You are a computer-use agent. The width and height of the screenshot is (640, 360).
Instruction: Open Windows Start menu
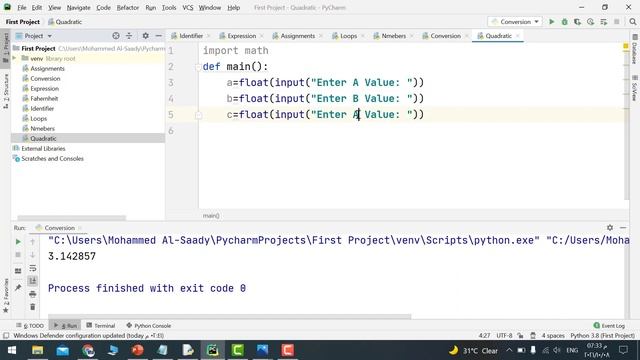(x=12, y=350)
